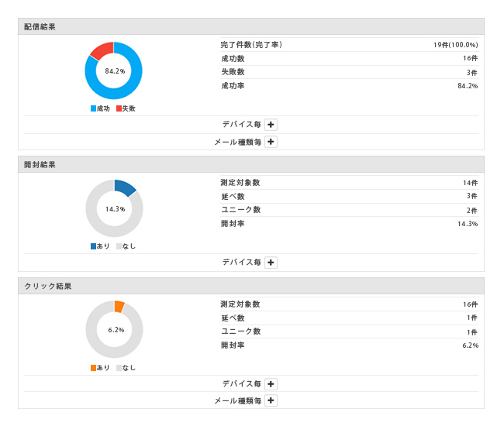Select the 14件 value in 開封結果
504x426 pixels.
[x=470, y=183]
